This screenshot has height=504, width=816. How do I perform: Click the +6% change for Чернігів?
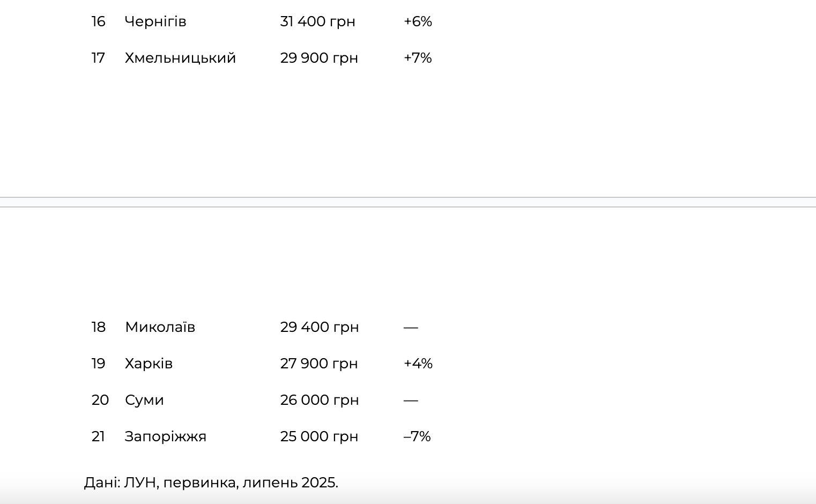point(418,21)
